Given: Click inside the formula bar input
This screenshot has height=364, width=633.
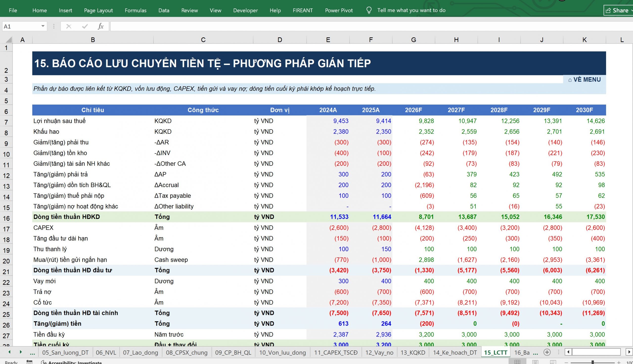Looking at the screenshot, I should [371, 26].
